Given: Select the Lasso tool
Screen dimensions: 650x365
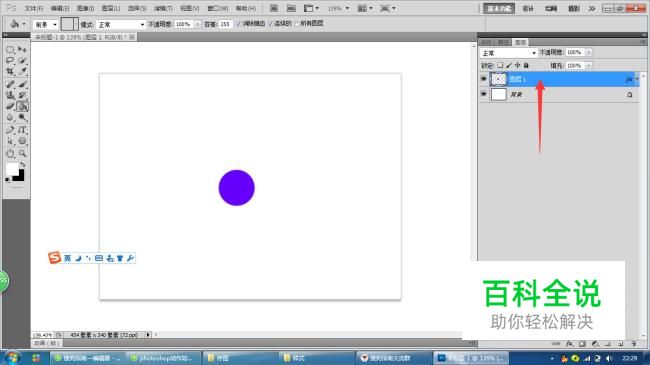Looking at the screenshot, I should tap(10, 61).
